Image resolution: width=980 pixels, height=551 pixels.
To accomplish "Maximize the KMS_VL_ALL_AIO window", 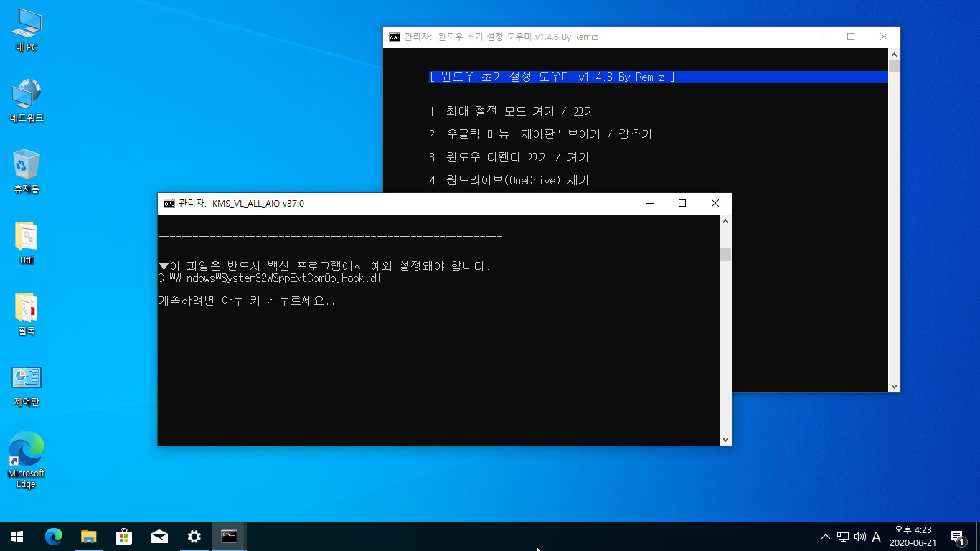I will coord(682,204).
